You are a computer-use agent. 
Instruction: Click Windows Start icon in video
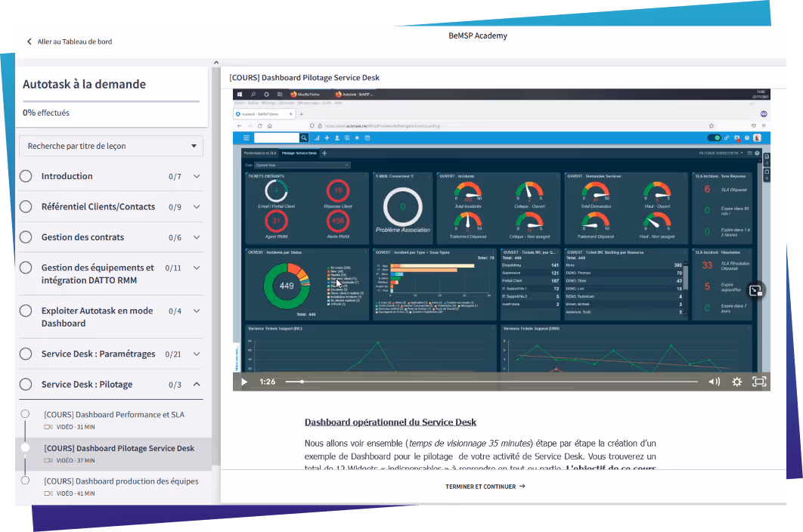(x=239, y=94)
